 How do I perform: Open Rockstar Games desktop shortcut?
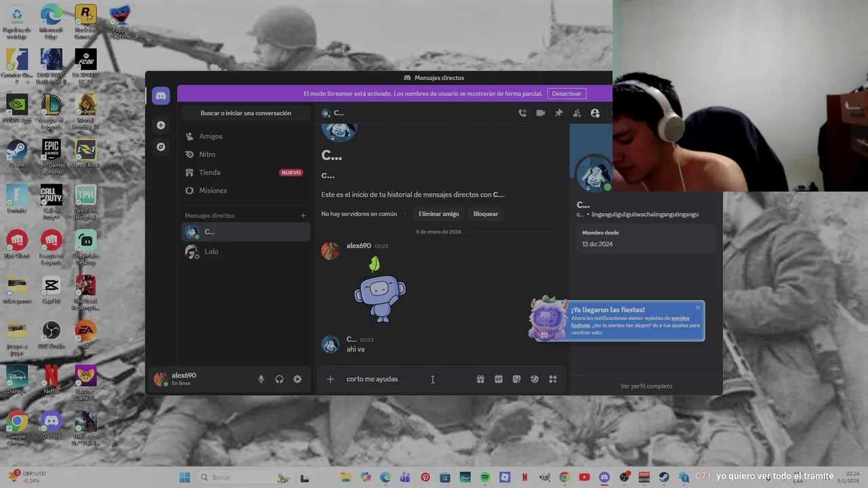[85, 22]
